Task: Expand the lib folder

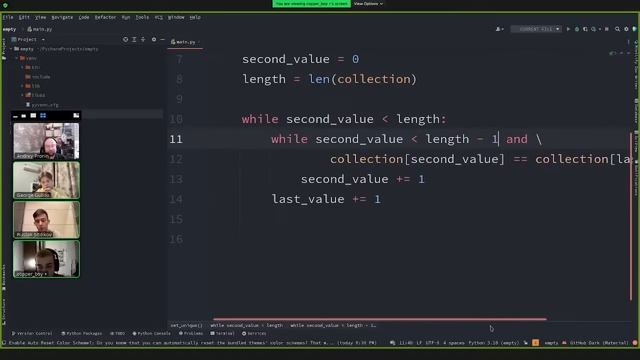Action: point(22,86)
